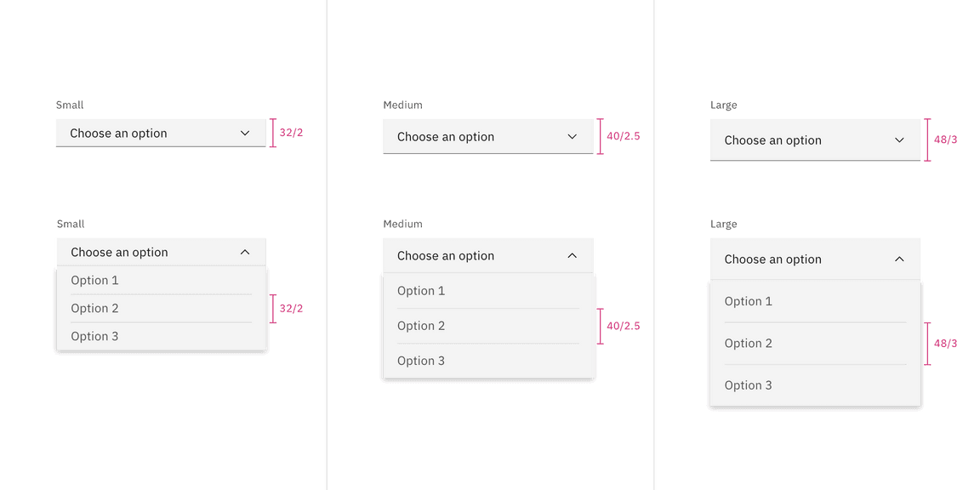Select Option 2 in the Medium dropdown list

click(x=421, y=326)
